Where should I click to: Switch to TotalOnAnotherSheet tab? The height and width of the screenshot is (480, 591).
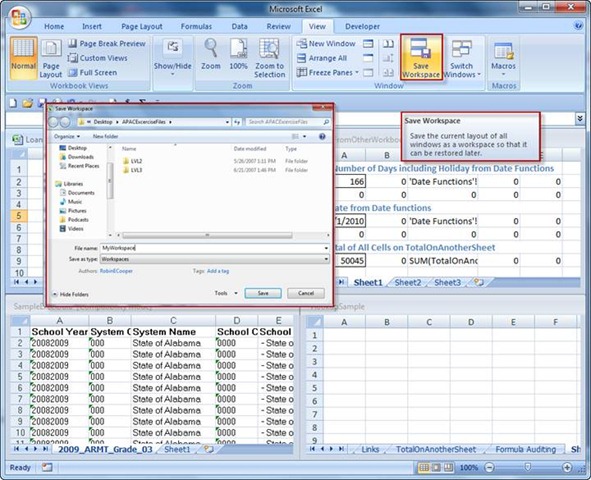436,449
